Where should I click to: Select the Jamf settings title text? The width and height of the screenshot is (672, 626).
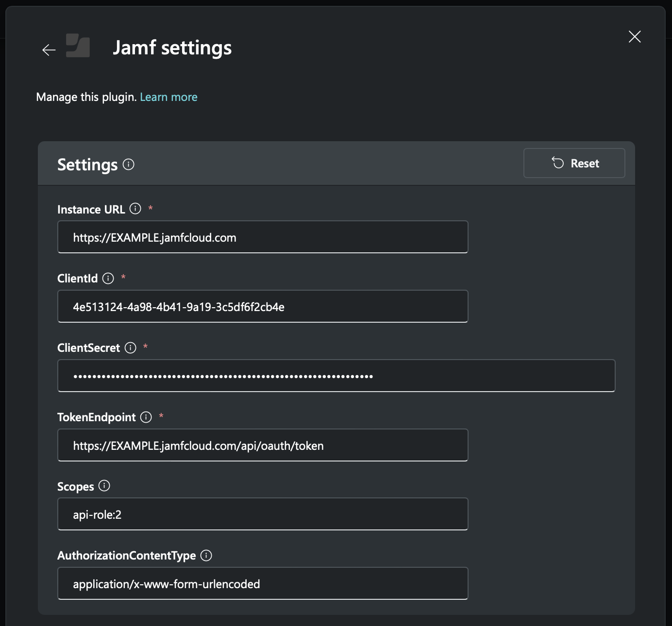click(172, 47)
